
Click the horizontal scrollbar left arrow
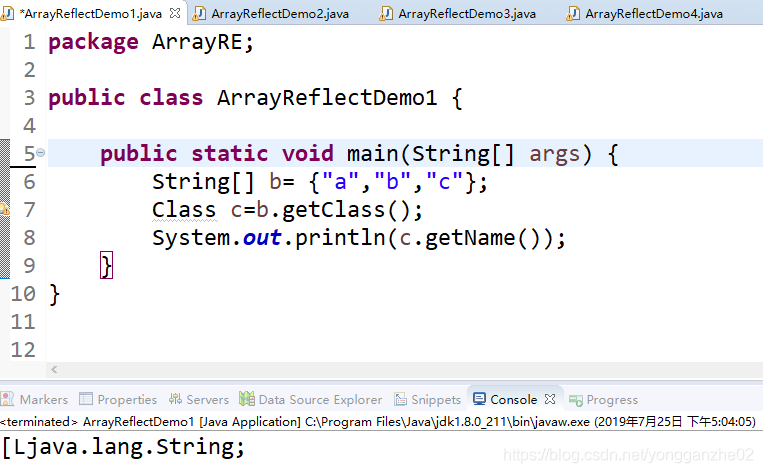(x=54, y=369)
